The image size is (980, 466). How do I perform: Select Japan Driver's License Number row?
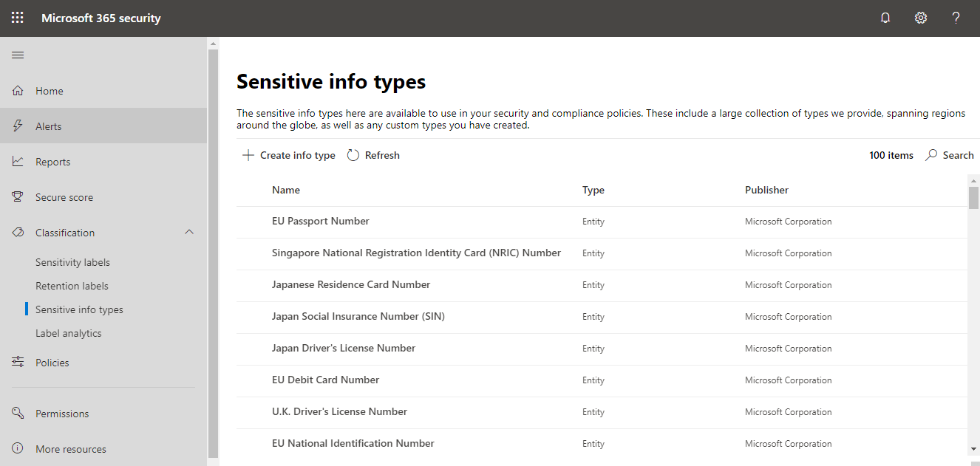click(602, 349)
